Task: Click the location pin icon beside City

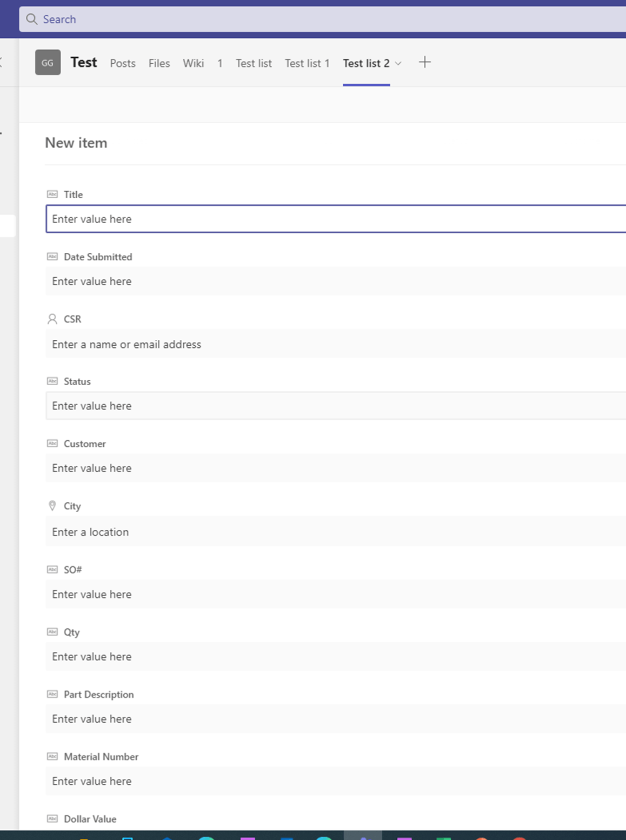Action: 52,506
